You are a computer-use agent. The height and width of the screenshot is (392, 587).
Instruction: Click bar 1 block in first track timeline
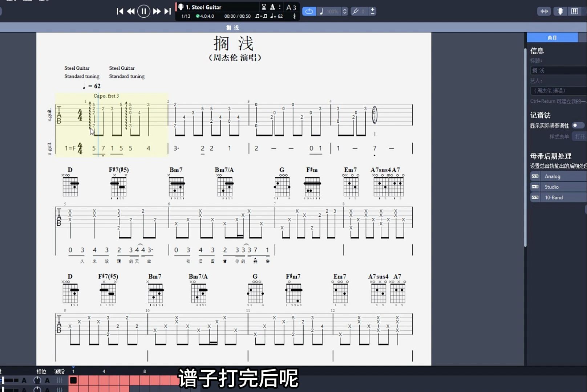(x=73, y=380)
